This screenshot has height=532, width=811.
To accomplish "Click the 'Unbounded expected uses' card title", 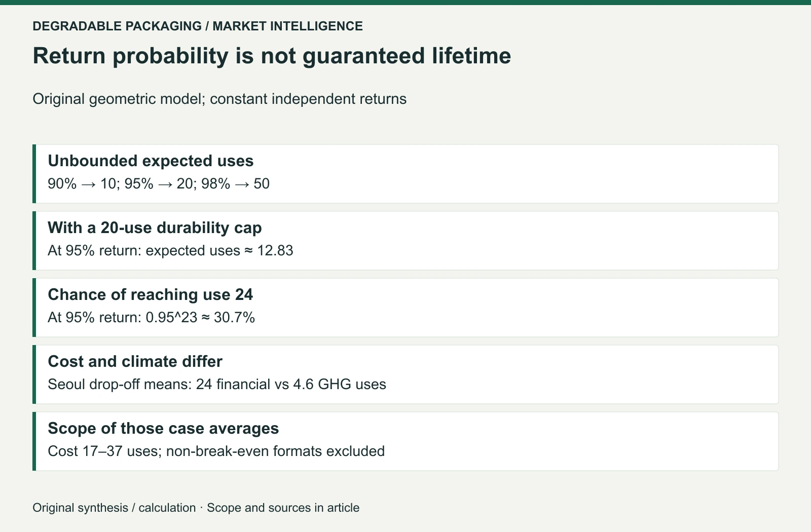I will [151, 161].
